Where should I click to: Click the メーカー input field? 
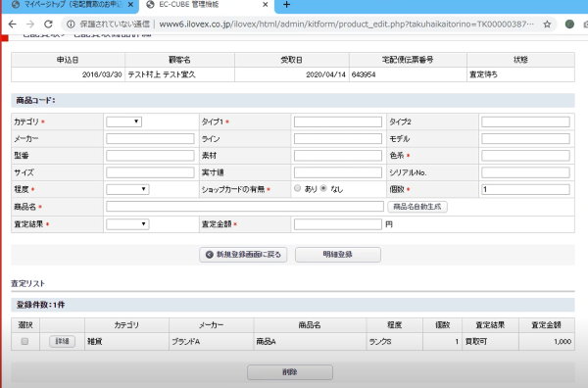coord(150,139)
